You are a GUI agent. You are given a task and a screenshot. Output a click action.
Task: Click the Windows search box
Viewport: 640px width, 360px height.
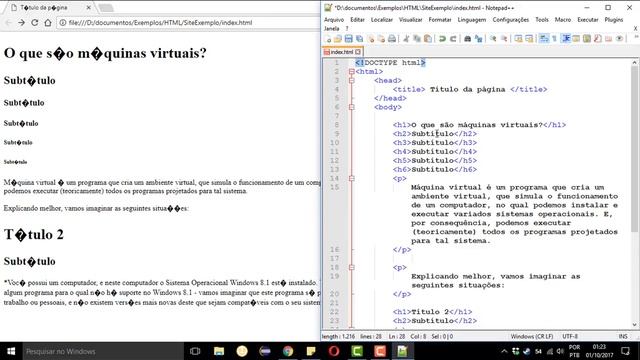pyautogui.click(x=103, y=351)
